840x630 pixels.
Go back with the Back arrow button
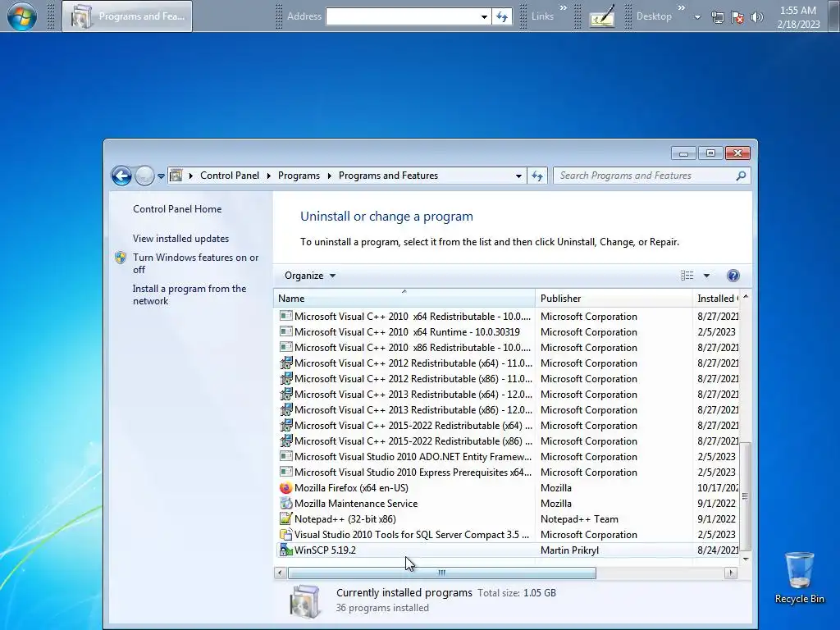pyautogui.click(x=121, y=176)
